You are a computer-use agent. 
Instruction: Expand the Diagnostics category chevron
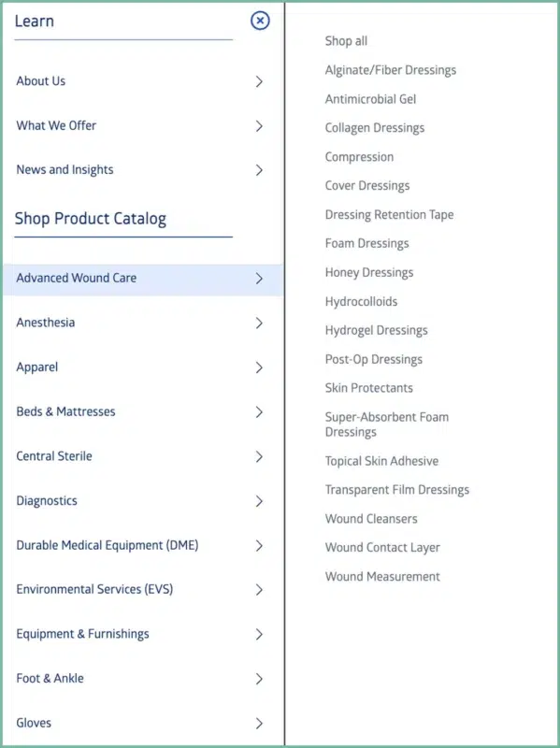(x=258, y=500)
